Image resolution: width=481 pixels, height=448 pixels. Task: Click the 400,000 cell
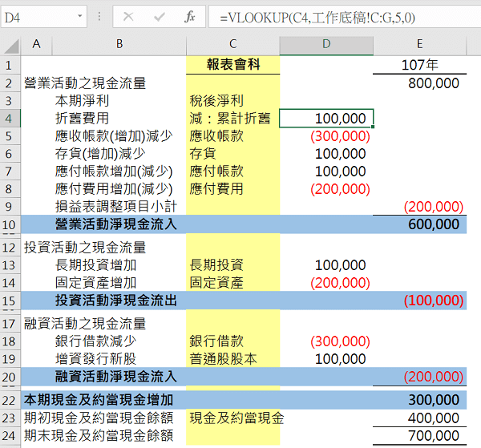(419, 418)
